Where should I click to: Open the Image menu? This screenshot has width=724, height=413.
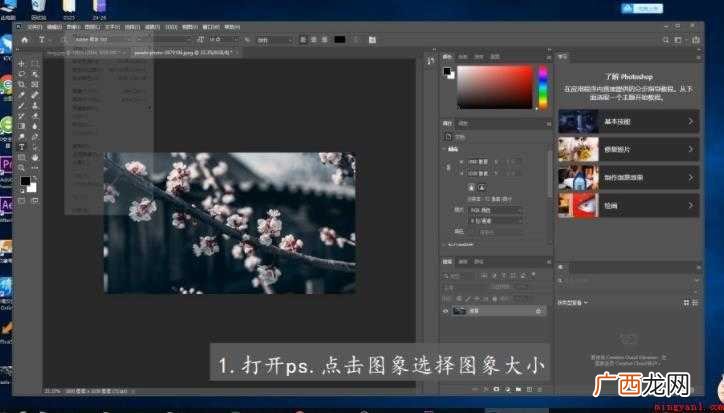(x=72, y=27)
